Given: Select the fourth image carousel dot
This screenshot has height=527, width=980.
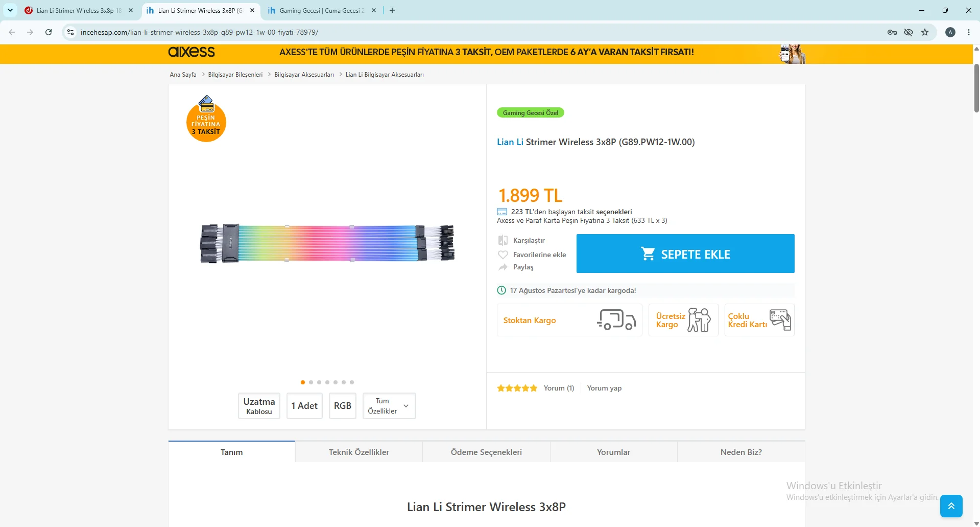Looking at the screenshot, I should [327, 382].
